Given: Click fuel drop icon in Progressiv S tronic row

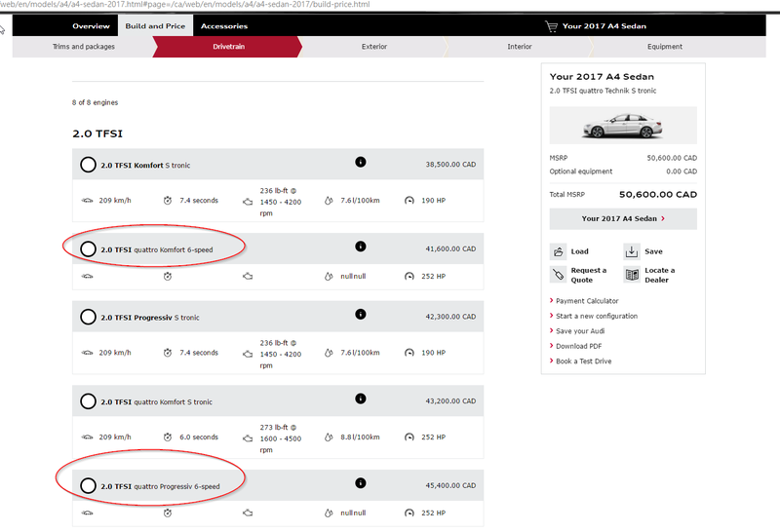Looking at the screenshot, I should [329, 353].
